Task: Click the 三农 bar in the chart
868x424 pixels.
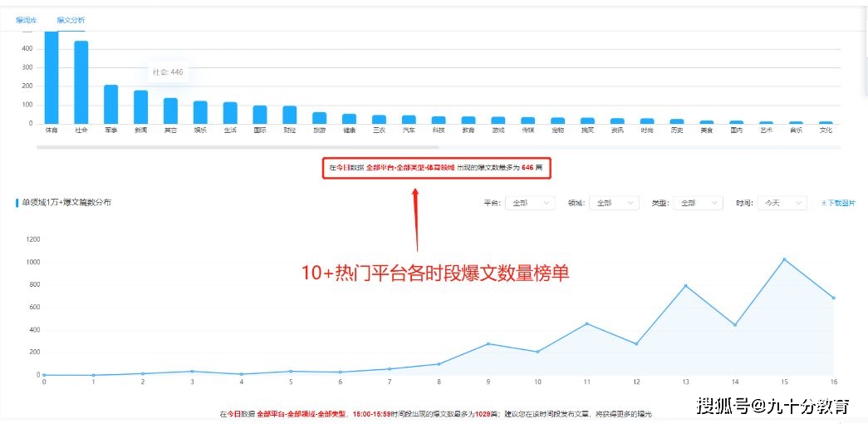Action: pos(380,119)
